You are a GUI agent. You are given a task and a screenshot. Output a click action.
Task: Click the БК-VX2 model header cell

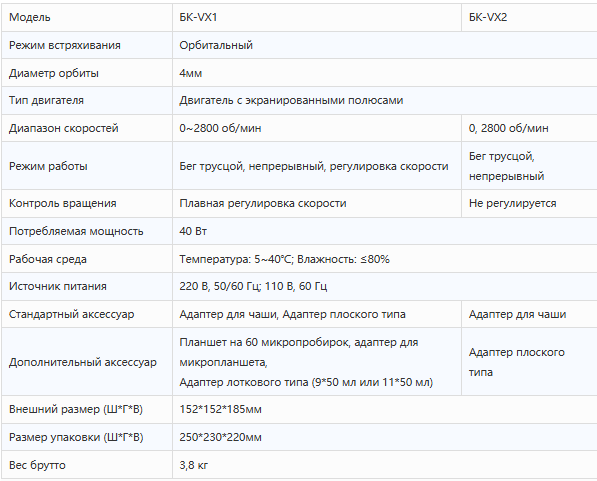click(529, 18)
